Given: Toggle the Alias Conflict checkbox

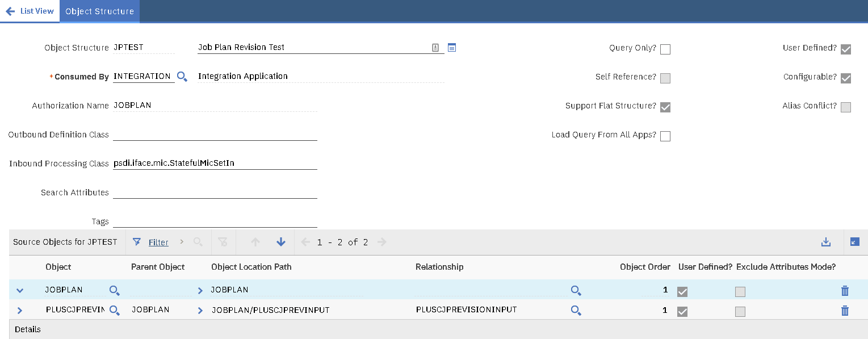Looking at the screenshot, I should (x=846, y=107).
